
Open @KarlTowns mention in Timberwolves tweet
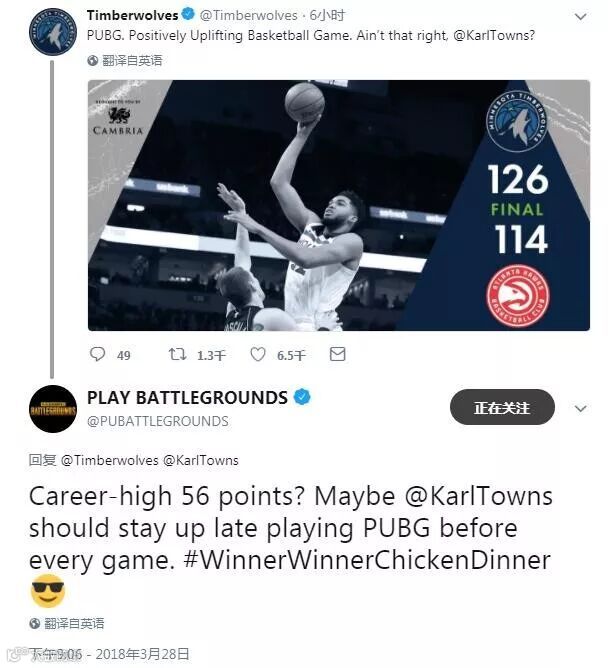[494, 35]
